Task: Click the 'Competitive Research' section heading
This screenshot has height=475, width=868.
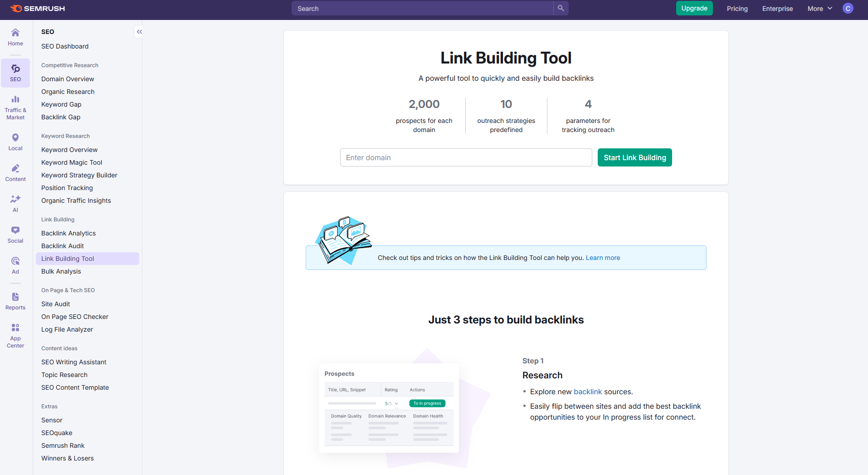Action: click(x=70, y=65)
